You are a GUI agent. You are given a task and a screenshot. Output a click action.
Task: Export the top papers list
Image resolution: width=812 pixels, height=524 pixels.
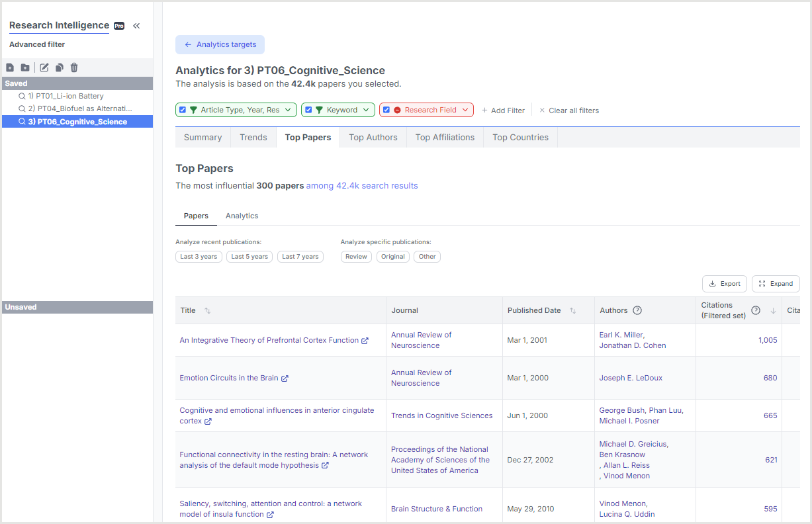point(724,283)
